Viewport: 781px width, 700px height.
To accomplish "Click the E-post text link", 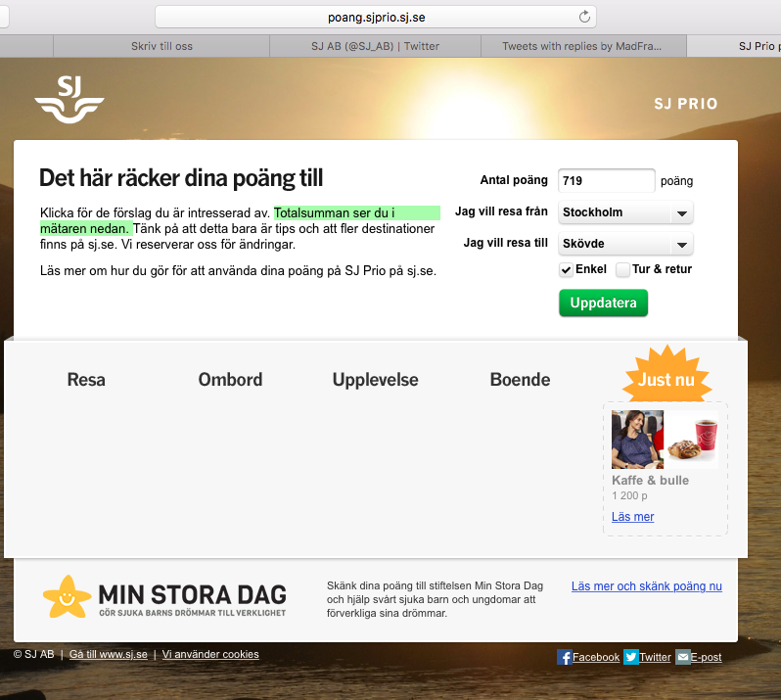I will (x=706, y=657).
